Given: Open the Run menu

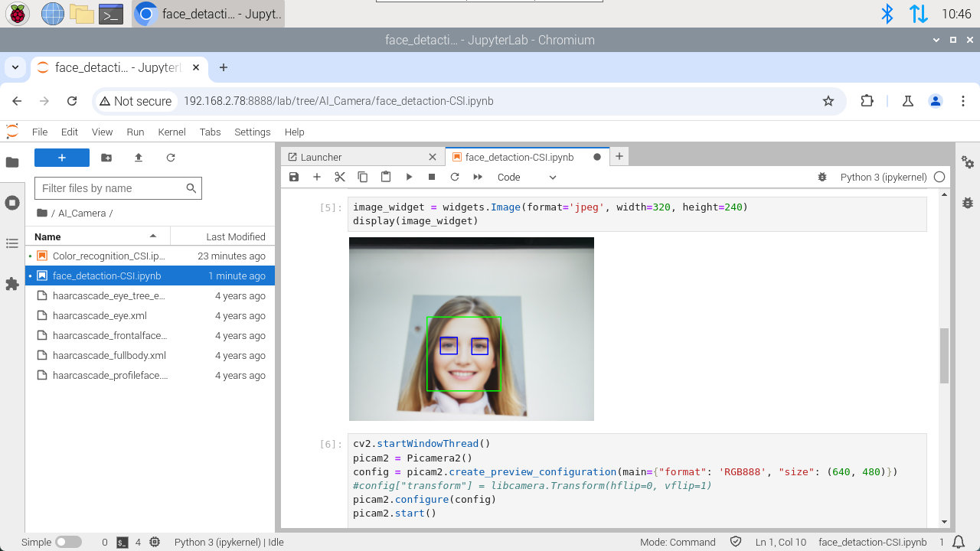Looking at the screenshot, I should coord(136,132).
